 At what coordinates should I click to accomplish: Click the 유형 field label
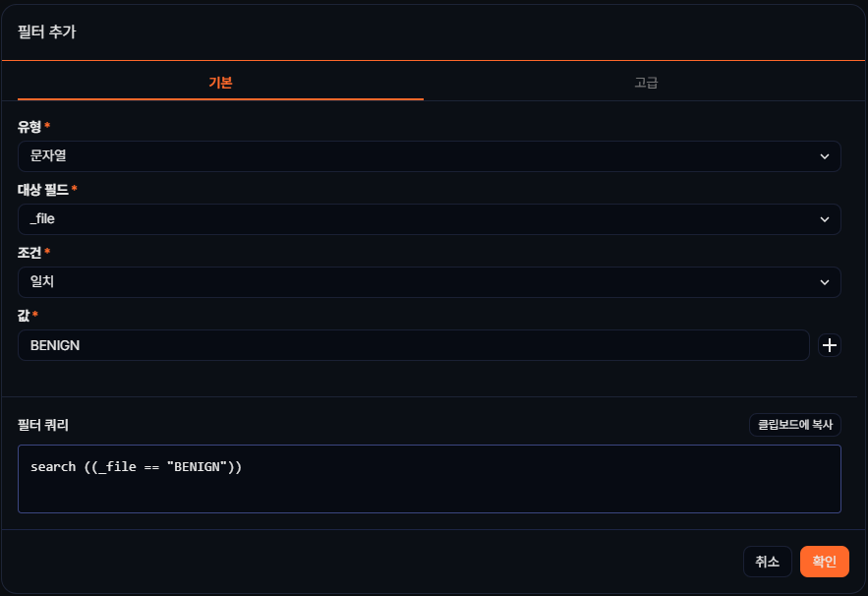[x=29, y=127]
